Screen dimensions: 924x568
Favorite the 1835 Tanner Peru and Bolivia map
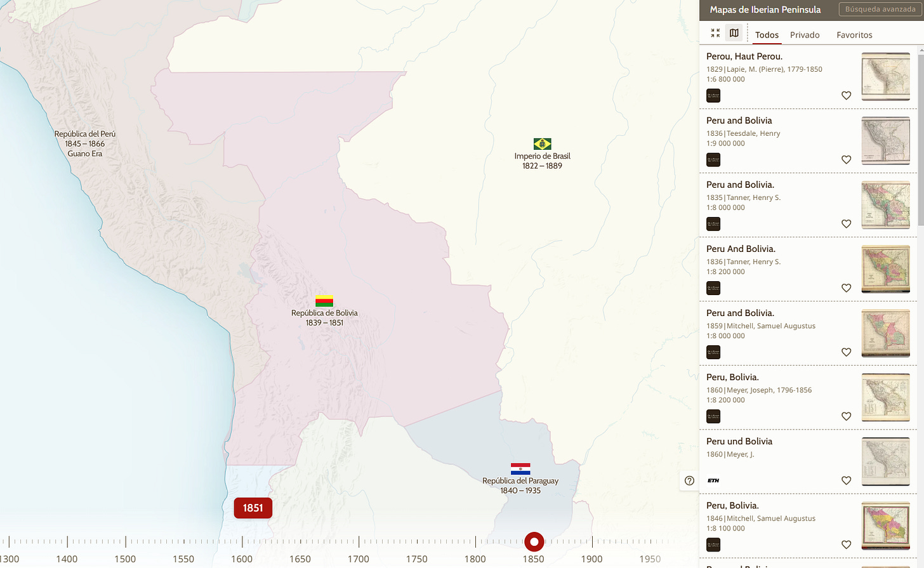click(846, 224)
